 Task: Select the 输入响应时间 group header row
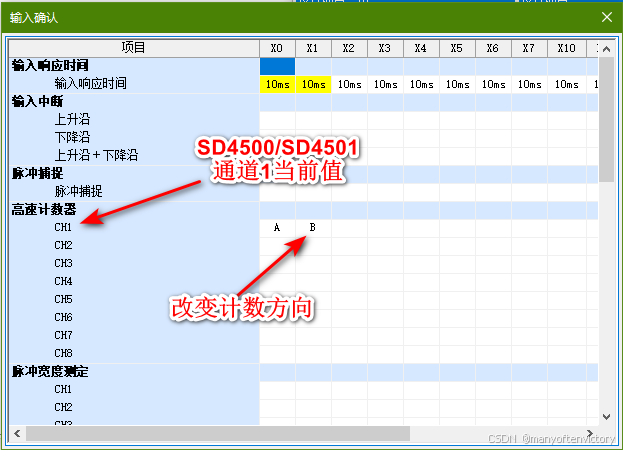[134, 66]
